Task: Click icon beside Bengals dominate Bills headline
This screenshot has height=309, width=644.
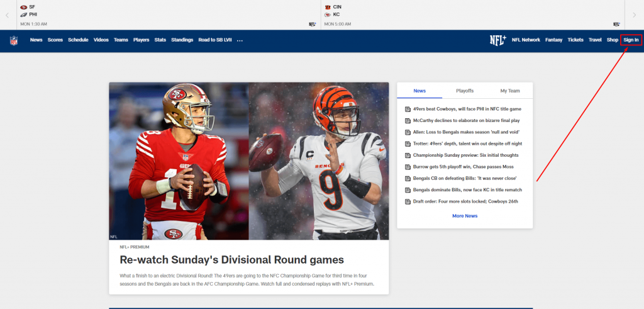Action: coord(408,190)
